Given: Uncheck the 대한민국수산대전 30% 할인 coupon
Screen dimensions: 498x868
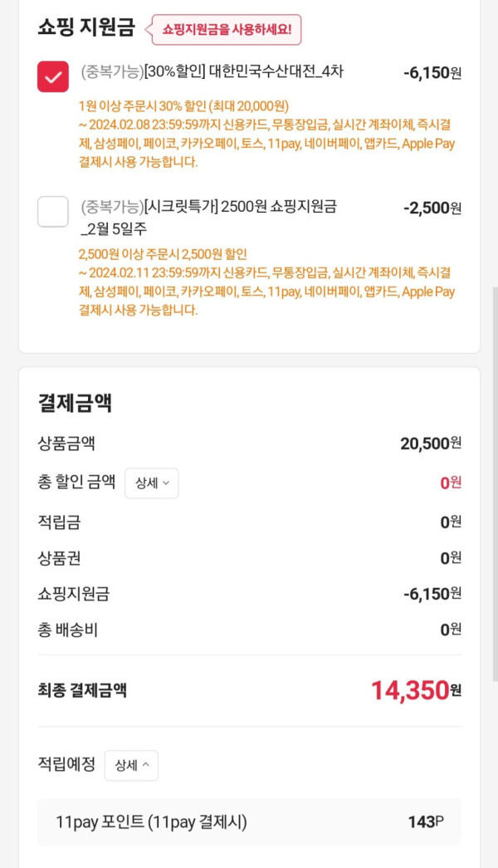Looking at the screenshot, I should (53, 77).
